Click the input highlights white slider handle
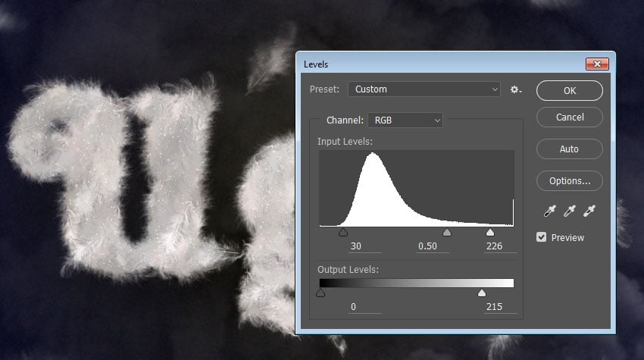This screenshot has height=360, width=644. pyautogui.click(x=490, y=233)
